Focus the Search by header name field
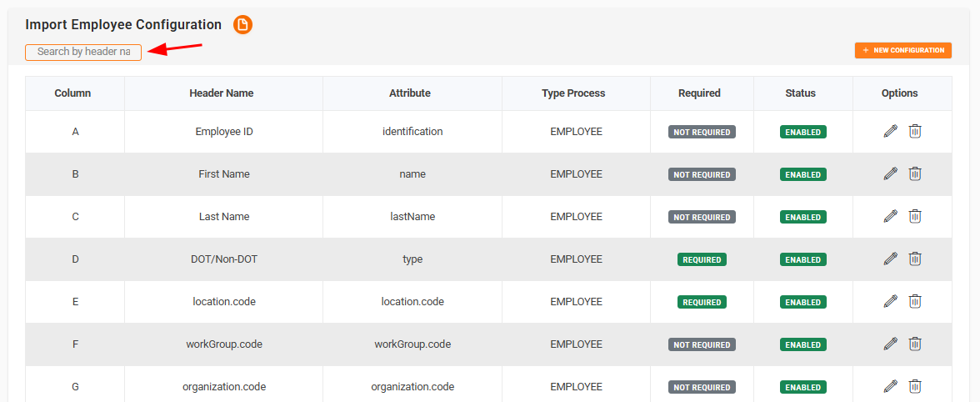 tap(83, 52)
